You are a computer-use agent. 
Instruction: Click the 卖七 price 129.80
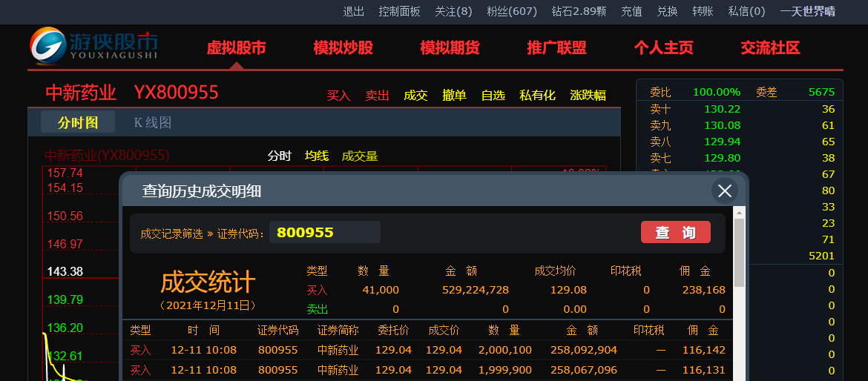pyautogui.click(x=723, y=158)
